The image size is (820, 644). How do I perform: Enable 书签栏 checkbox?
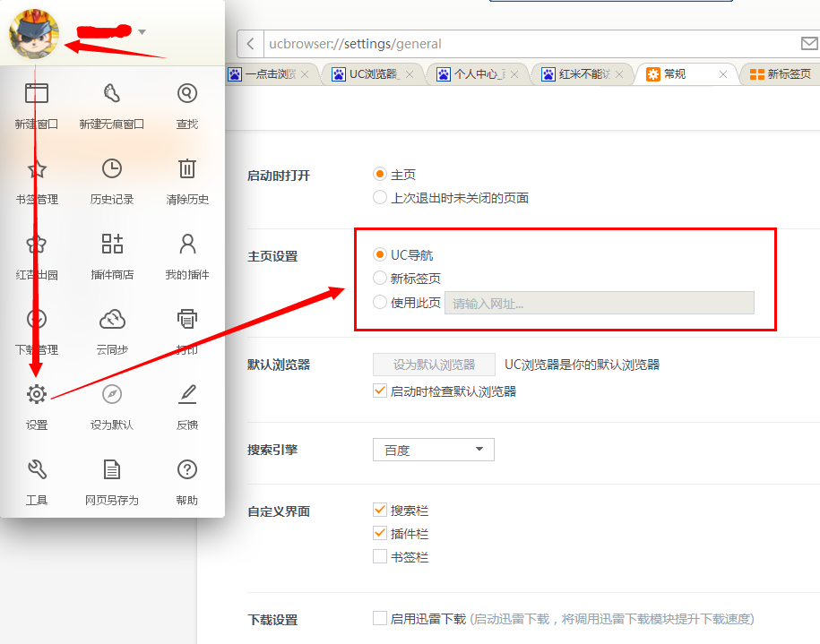pyautogui.click(x=380, y=556)
